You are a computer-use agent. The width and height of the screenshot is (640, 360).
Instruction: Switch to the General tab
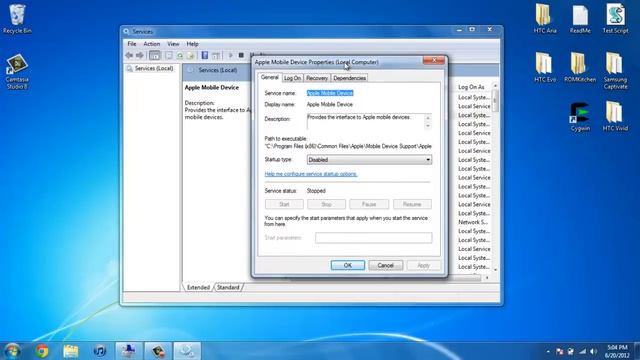[269, 77]
